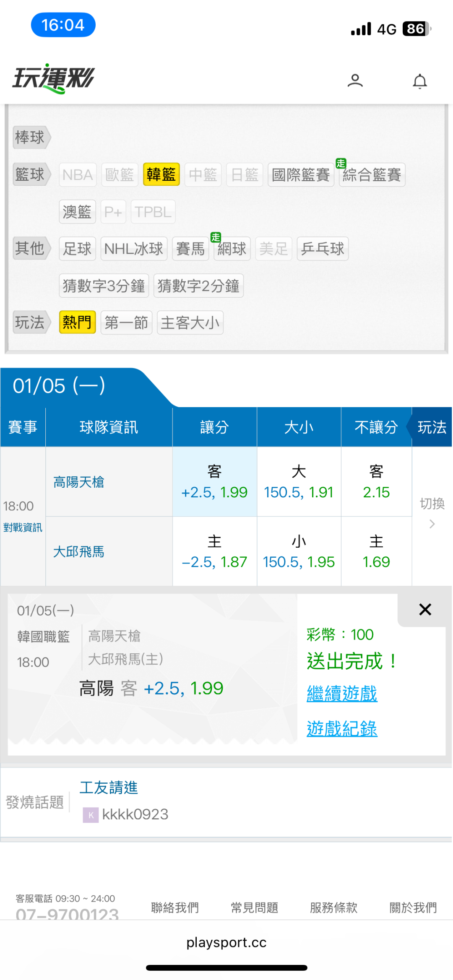
Task: Switch to 國際籃賽 category
Action: 301,174
